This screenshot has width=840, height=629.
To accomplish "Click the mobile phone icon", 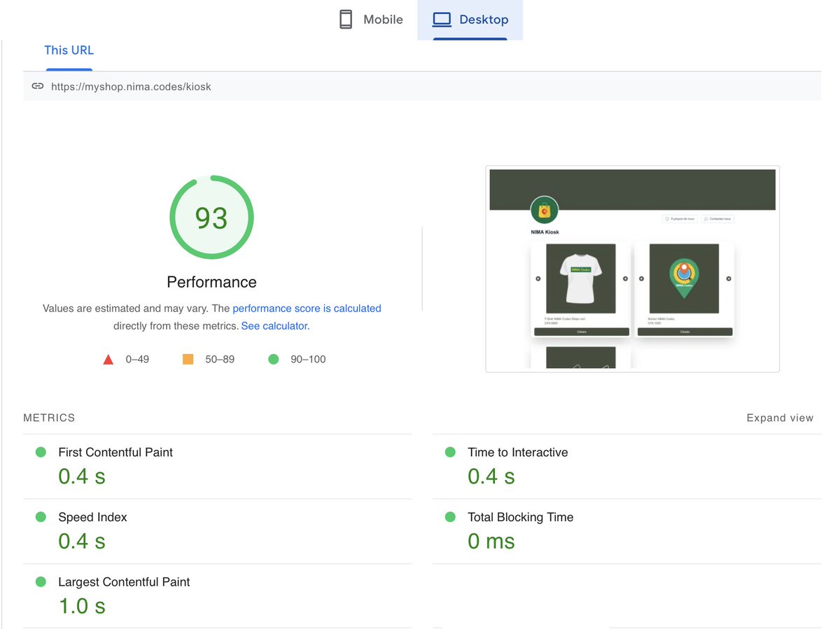I will tap(346, 20).
